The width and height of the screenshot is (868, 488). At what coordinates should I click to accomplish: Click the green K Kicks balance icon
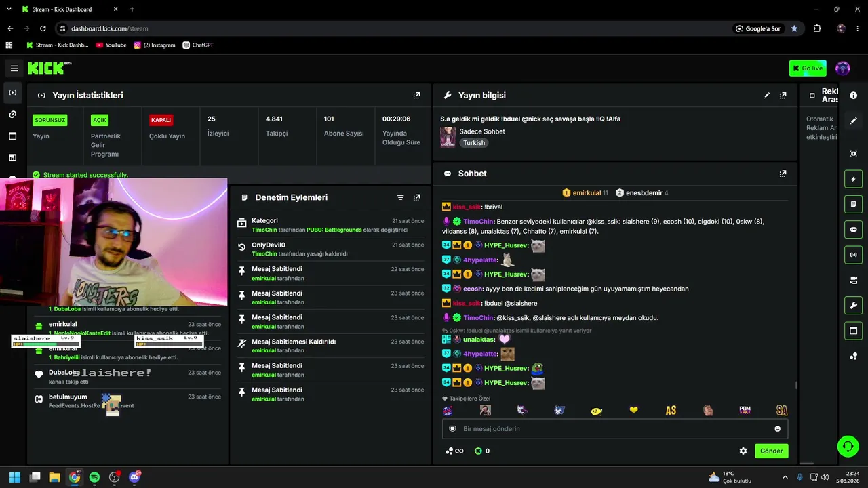478,451
